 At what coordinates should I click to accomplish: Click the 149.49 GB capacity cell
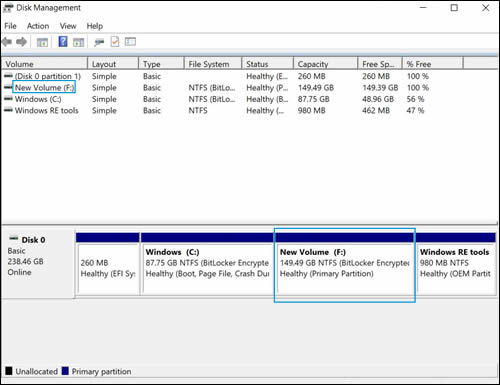coord(316,88)
